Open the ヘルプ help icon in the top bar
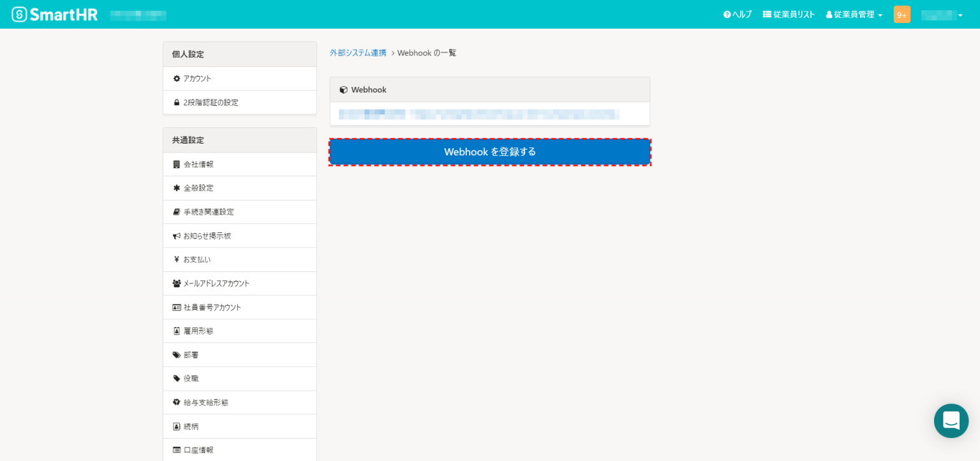The image size is (980, 461). [x=727, y=14]
